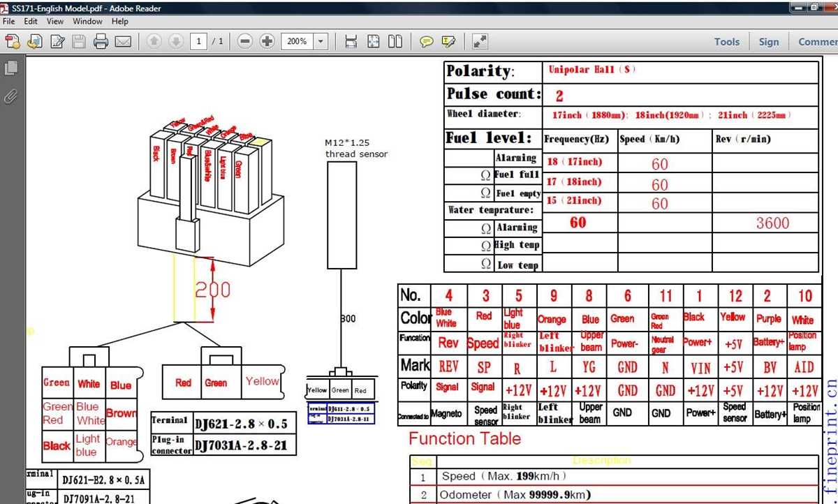Image resolution: width=838 pixels, height=504 pixels.
Task: Click the page number input field
Action: pyautogui.click(x=198, y=42)
